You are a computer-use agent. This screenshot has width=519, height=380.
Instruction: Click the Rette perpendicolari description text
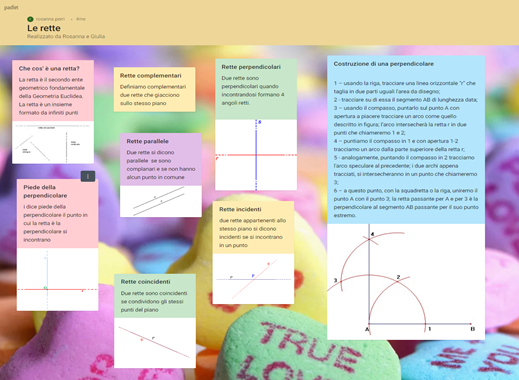pyautogui.click(x=253, y=90)
